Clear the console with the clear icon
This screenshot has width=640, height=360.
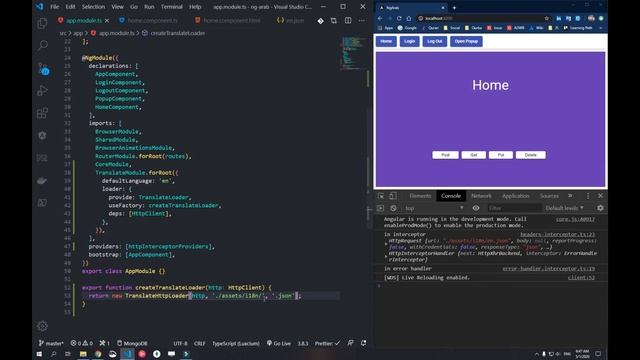point(393,208)
